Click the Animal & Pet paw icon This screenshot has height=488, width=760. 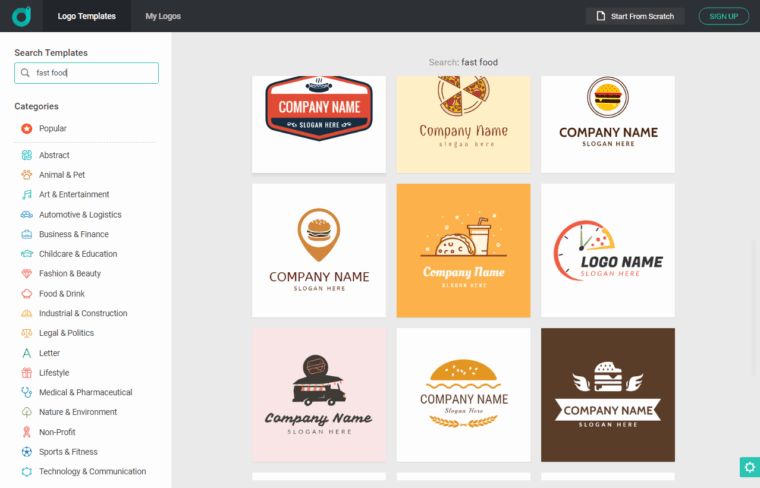point(27,175)
